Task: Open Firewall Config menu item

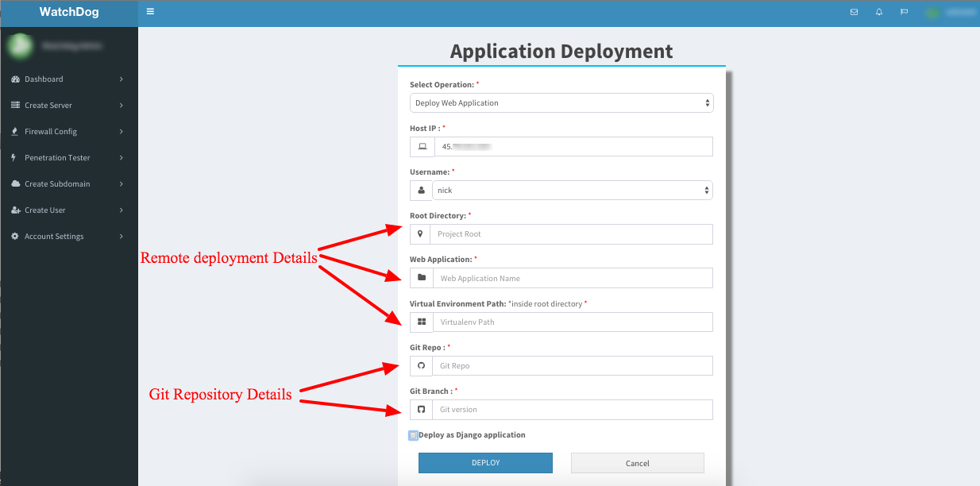Action: point(69,132)
